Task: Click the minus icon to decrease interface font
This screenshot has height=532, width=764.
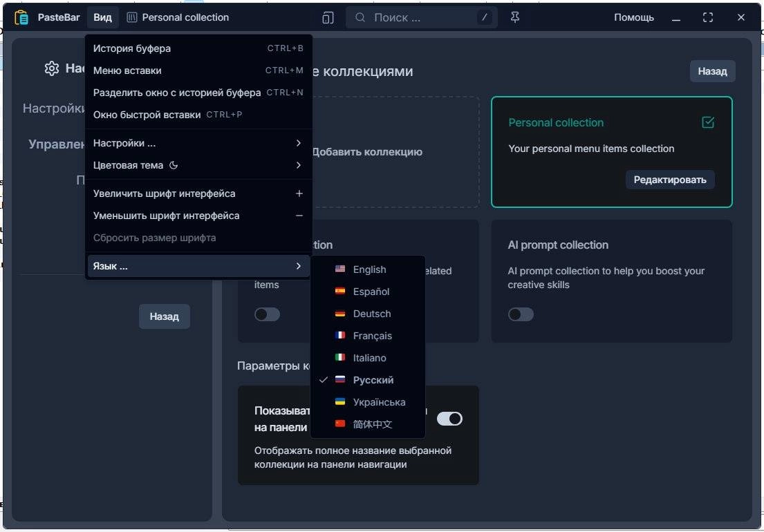Action: coord(299,216)
